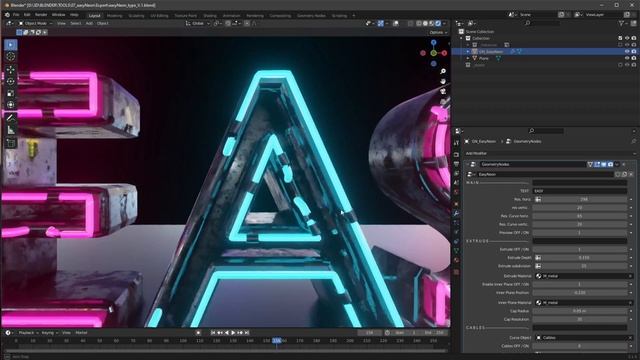The height and width of the screenshot is (360, 640).
Task: Open the Modifier properties wrench tab
Action: 456,213
